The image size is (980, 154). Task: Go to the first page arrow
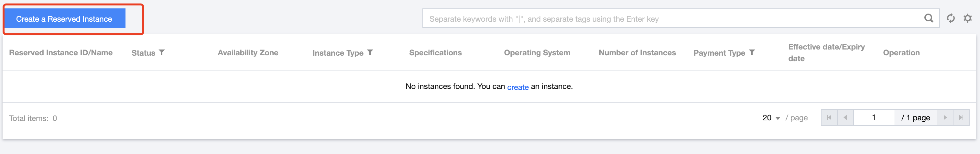(829, 117)
